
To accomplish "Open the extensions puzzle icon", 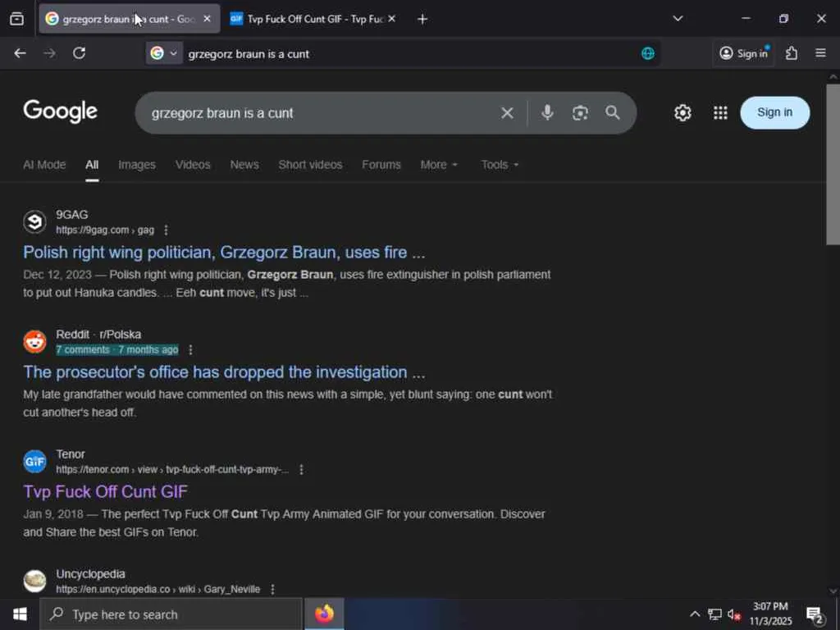I will coord(792,53).
